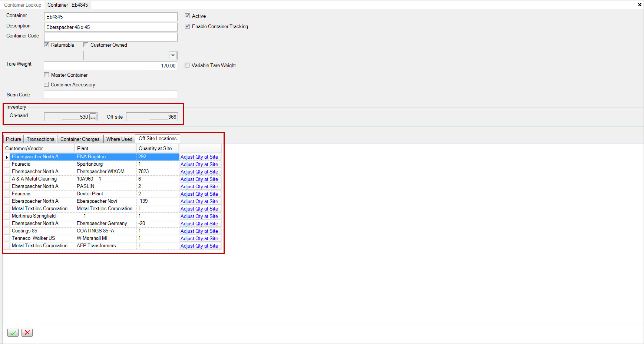The width and height of the screenshot is (644, 344).
Task: Click the -139 quantity cell
Action: [x=158, y=201]
